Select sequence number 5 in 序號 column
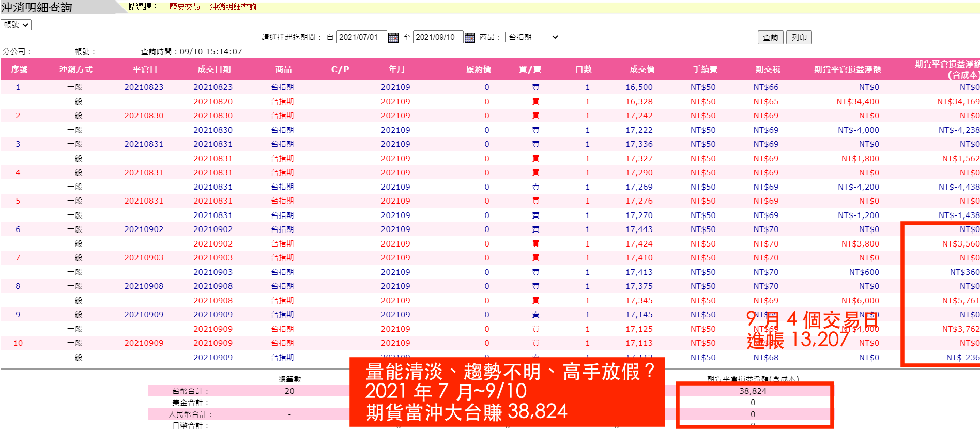This screenshot has width=980, height=431. coord(18,201)
